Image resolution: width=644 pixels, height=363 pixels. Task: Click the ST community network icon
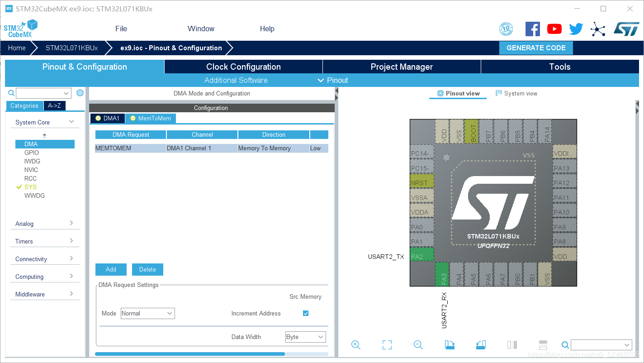click(x=598, y=29)
